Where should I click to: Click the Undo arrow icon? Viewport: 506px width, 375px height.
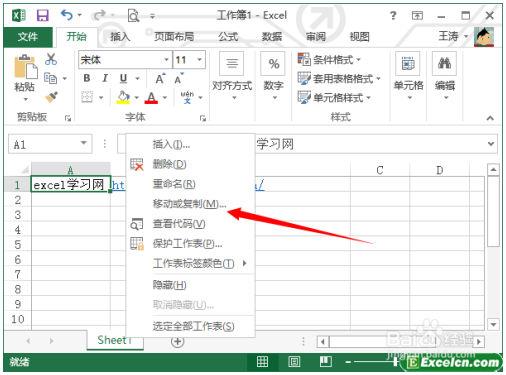pyautogui.click(x=67, y=15)
